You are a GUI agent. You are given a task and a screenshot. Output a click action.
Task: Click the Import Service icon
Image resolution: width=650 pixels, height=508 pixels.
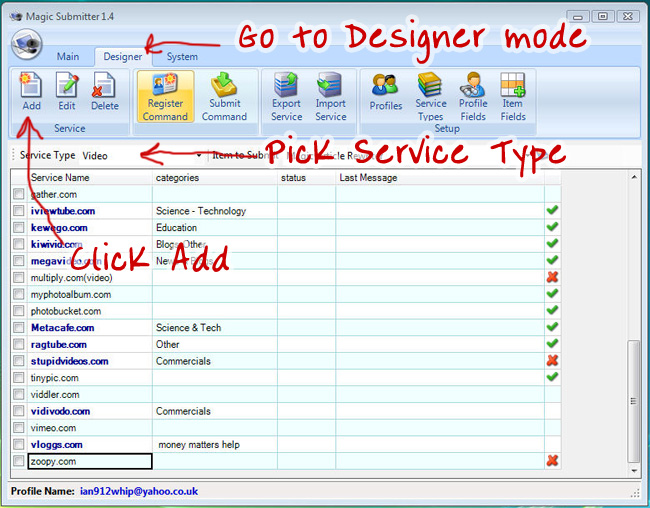tap(330, 96)
